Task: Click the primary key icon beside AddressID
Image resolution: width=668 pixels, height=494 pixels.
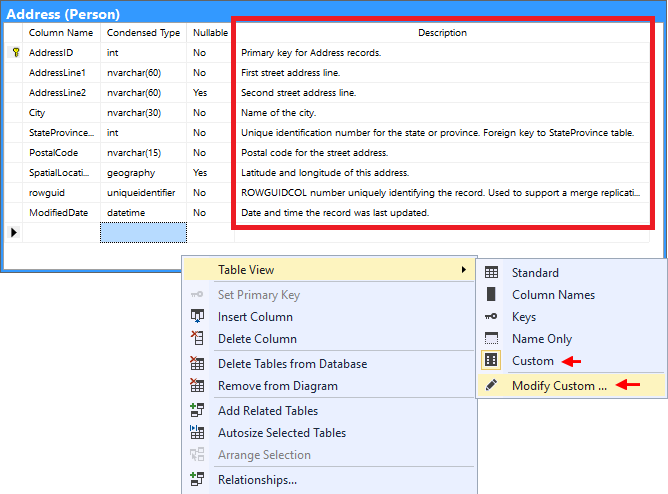Action: click(15, 53)
